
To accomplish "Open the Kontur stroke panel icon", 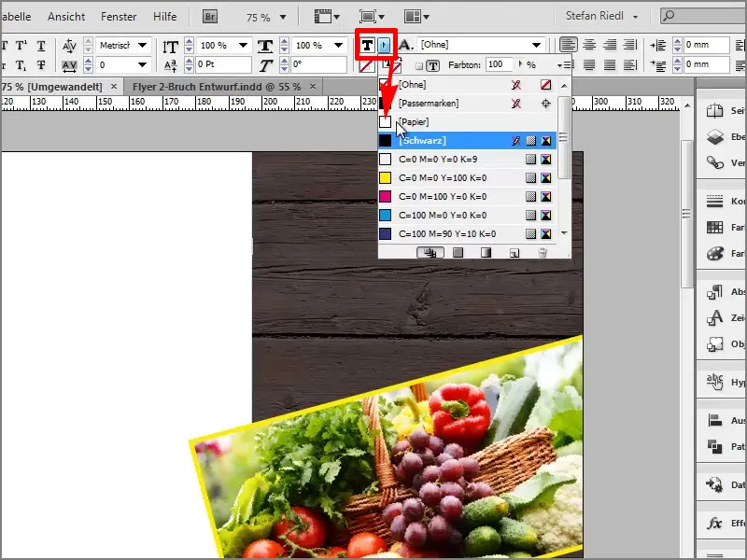I will (x=714, y=201).
